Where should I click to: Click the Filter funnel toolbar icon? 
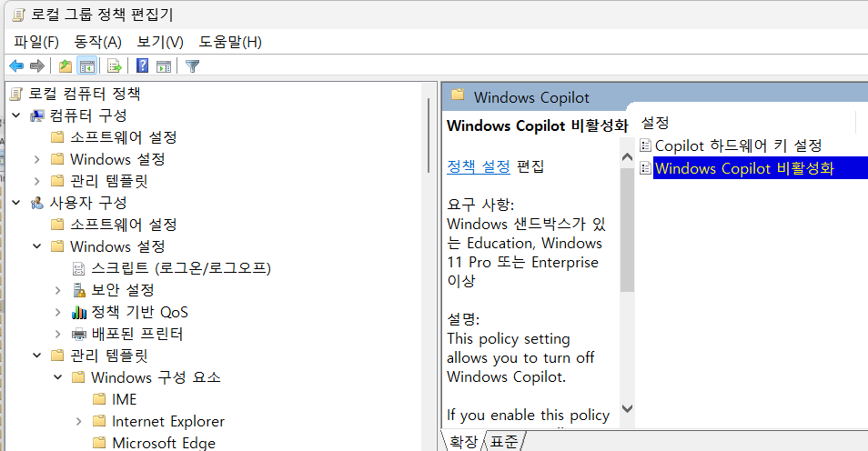click(192, 66)
